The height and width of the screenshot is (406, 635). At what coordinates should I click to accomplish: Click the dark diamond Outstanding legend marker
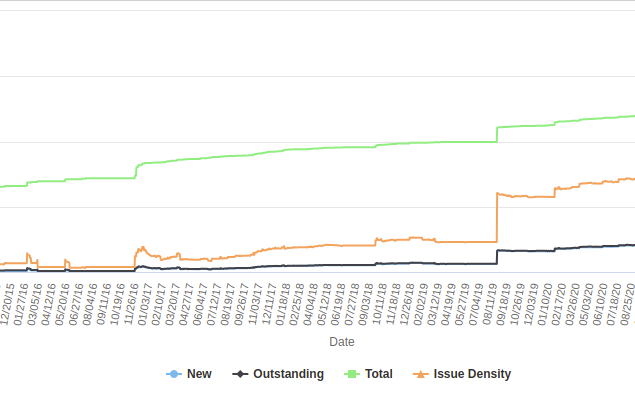240,374
